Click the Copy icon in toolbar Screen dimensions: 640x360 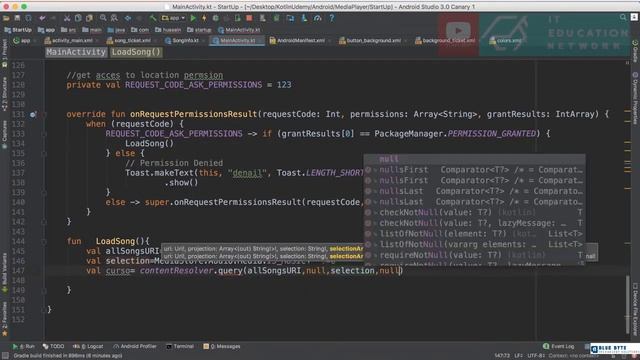pos(78,18)
